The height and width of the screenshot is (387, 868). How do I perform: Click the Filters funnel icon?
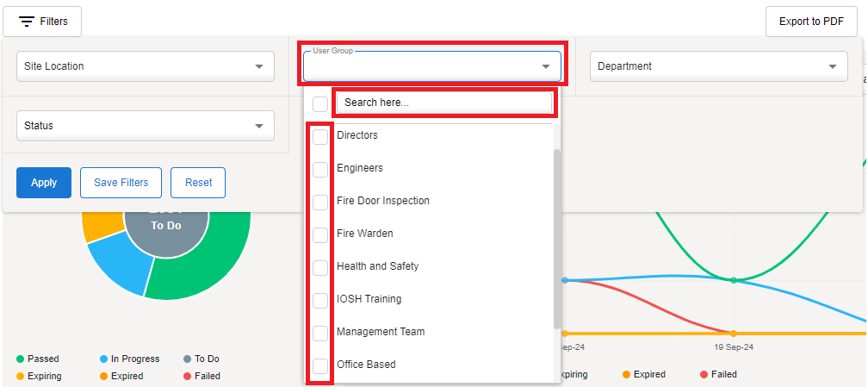pos(27,22)
